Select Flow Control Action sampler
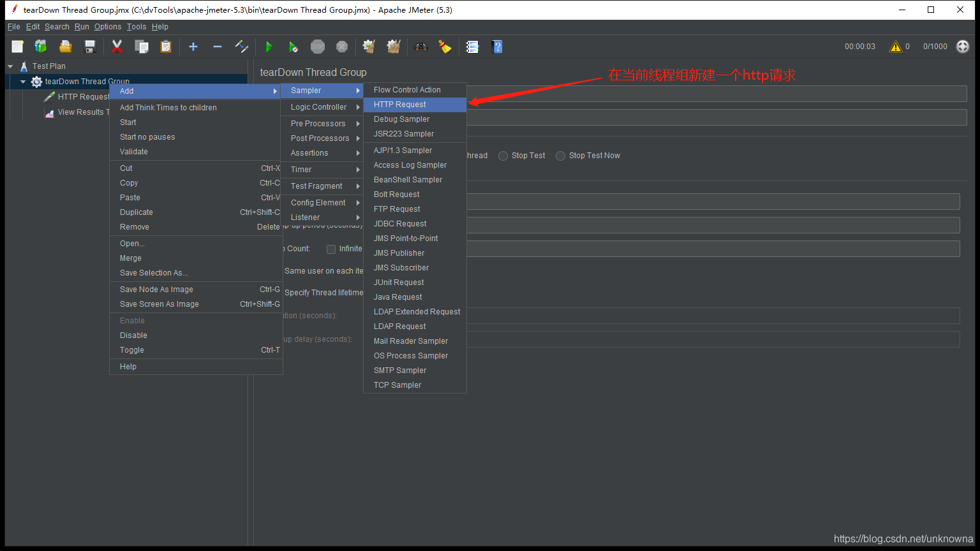The width and height of the screenshot is (980, 551). pyautogui.click(x=415, y=90)
